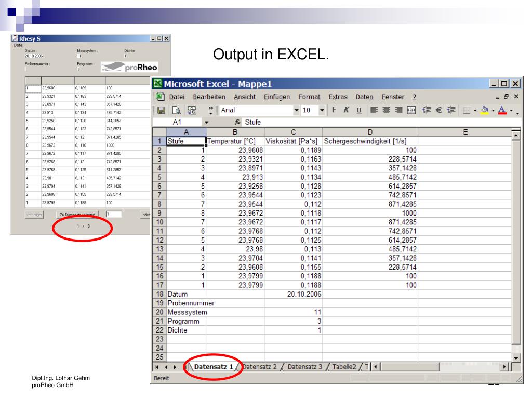532x399 pixels.
Task: Select column header B
Action: (x=235, y=132)
